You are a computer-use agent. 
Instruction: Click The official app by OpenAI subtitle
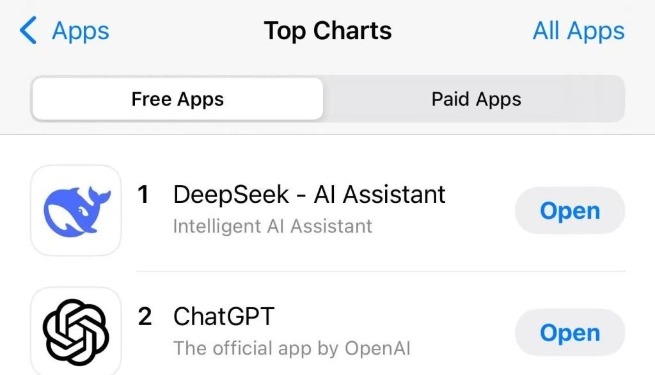pos(292,348)
